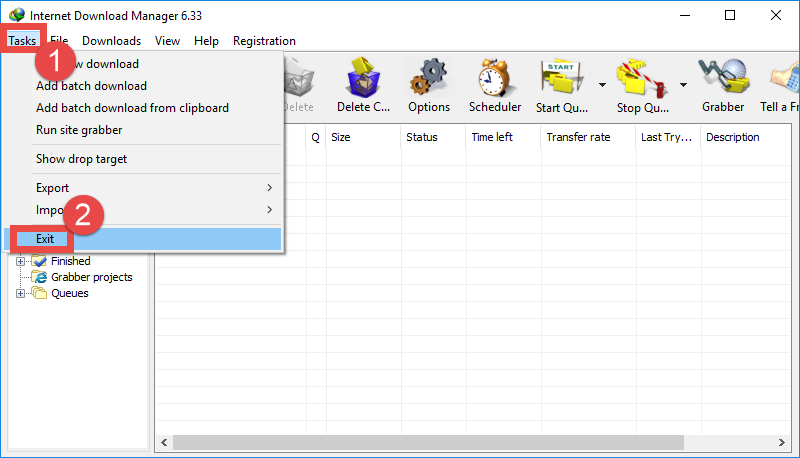Click the Q column header
This screenshot has height=458, width=800.
[x=316, y=137]
